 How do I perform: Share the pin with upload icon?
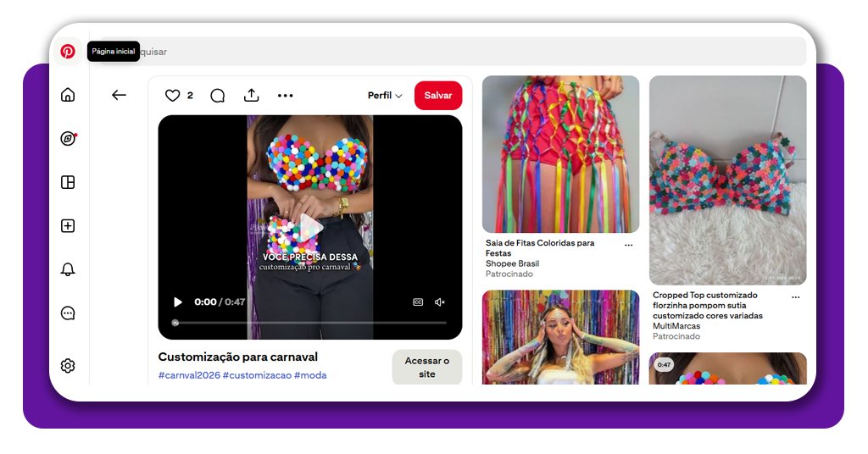point(251,95)
